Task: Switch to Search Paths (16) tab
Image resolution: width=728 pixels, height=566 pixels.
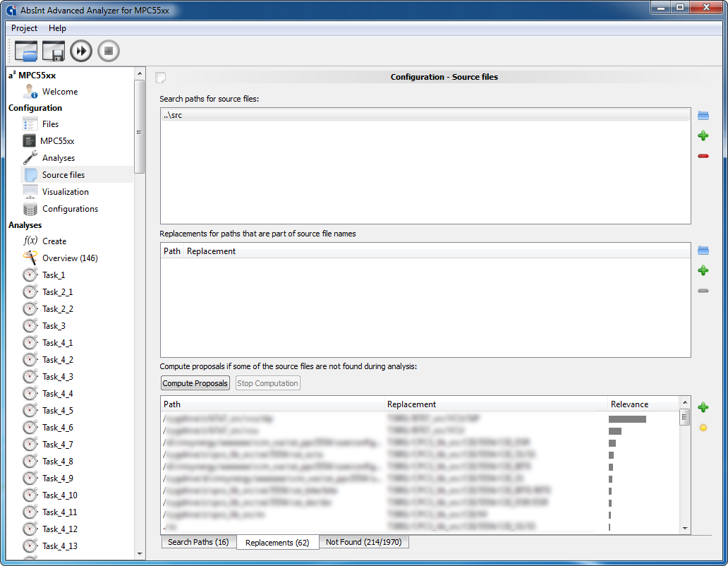Action: 199,542
